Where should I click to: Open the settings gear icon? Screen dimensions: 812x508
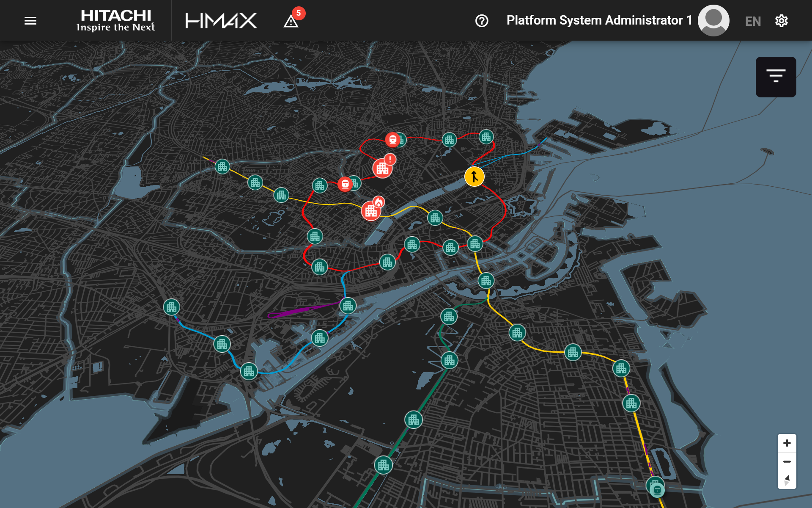[781, 21]
